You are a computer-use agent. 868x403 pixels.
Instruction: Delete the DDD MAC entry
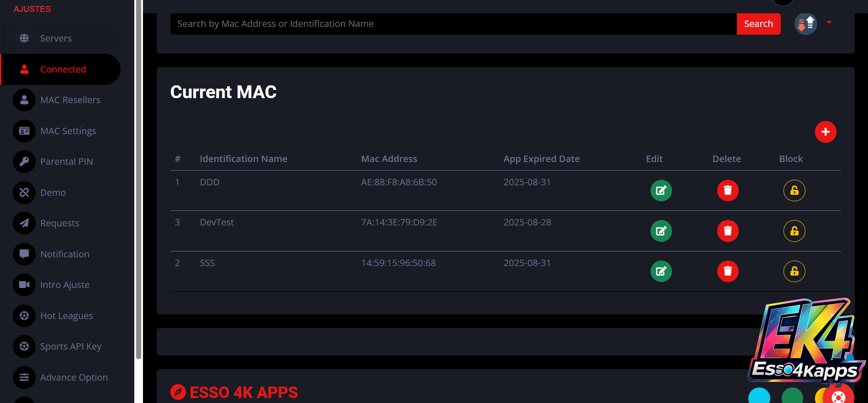pyautogui.click(x=727, y=190)
